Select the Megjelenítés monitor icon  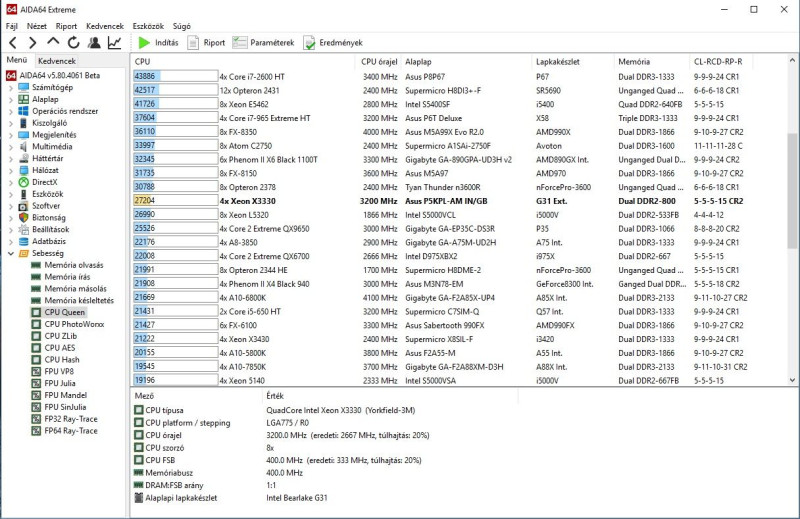click(23, 135)
